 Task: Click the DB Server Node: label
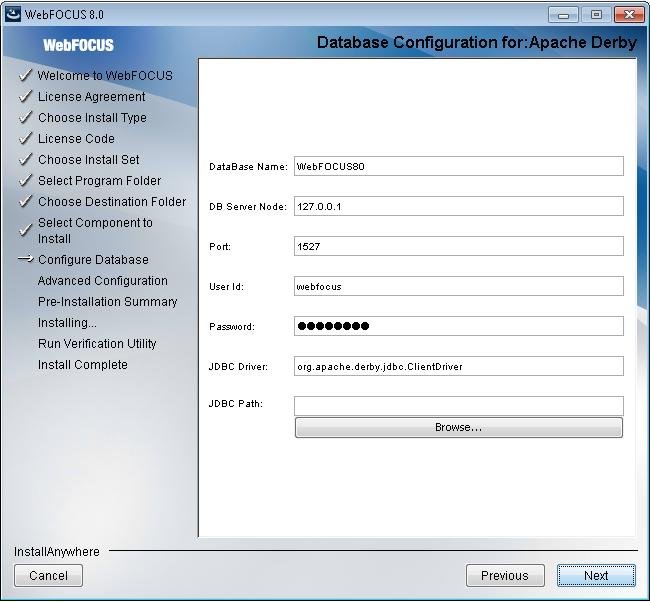[248, 206]
